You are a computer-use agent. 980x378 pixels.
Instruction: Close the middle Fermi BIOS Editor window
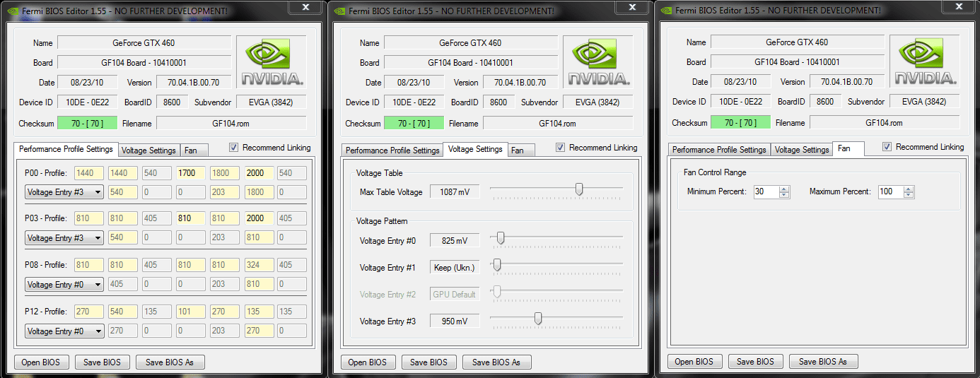[x=632, y=6]
